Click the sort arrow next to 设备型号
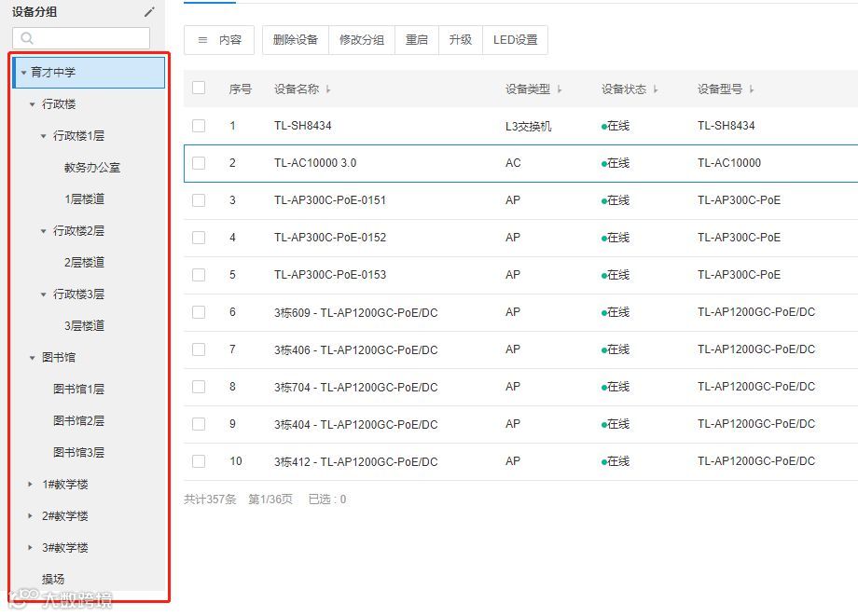This screenshot has height=616, width=858. tap(752, 89)
